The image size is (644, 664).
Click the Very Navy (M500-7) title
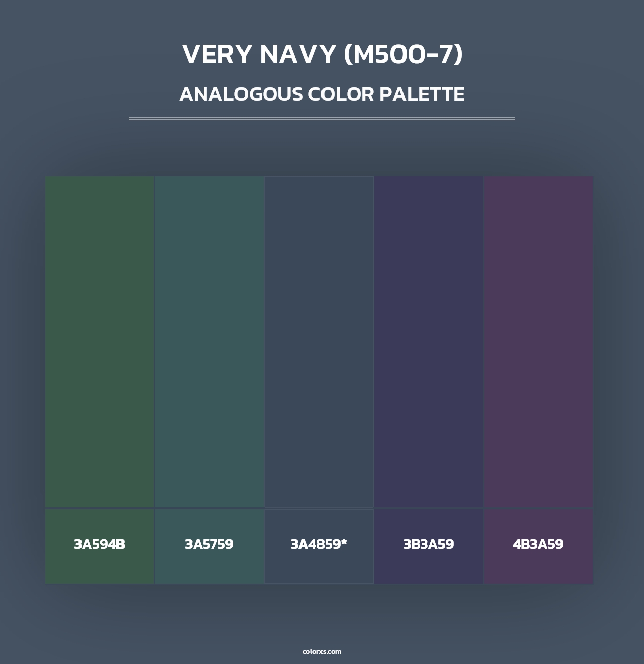pyautogui.click(x=322, y=54)
